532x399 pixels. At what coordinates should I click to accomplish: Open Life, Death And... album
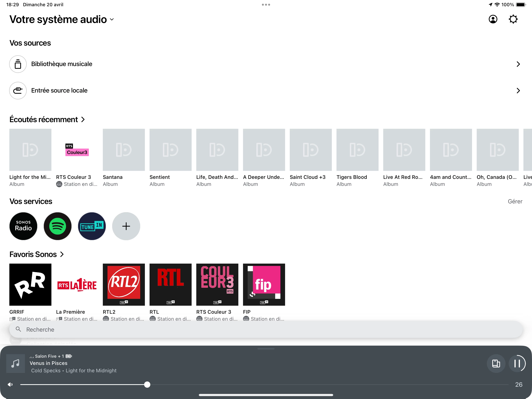[217, 150]
